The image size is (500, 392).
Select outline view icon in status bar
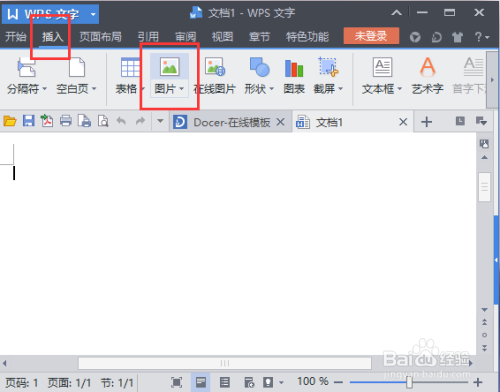[225, 382]
